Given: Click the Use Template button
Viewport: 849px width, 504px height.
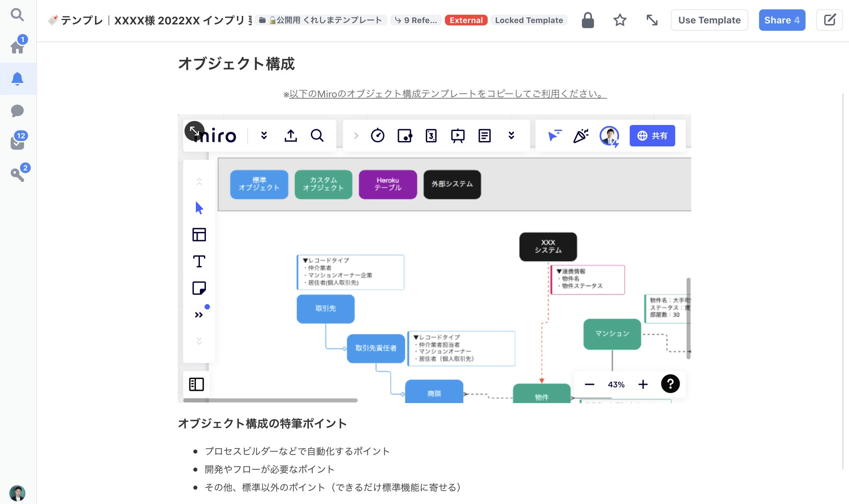Looking at the screenshot, I should pos(709,20).
